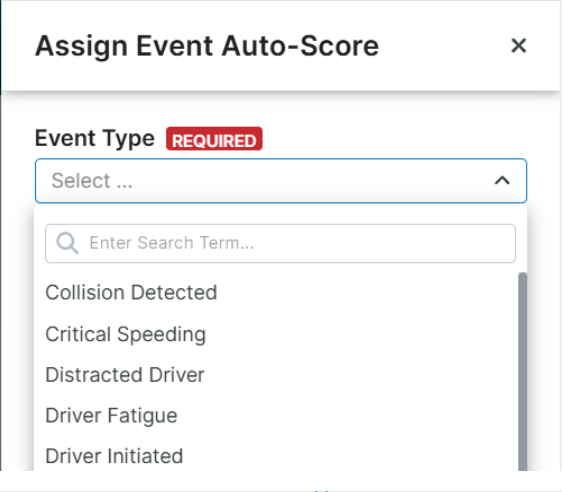Screen dimensions: 563x492
Task: Click the blank space after the search placeholder
Action: pos(384,243)
